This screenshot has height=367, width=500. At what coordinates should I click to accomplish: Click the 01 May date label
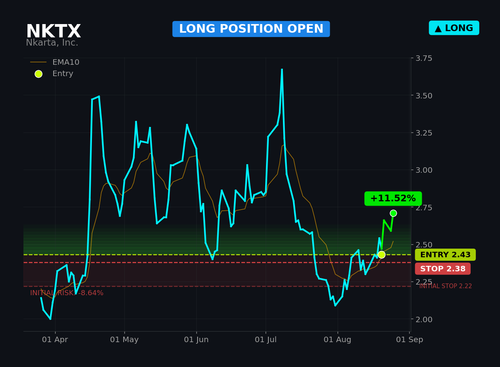[124, 340]
